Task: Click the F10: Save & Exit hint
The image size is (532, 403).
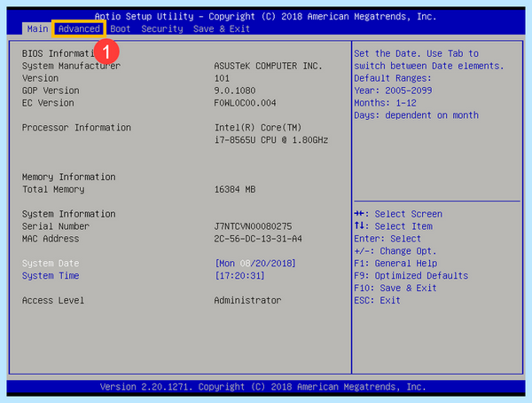Action: point(395,288)
